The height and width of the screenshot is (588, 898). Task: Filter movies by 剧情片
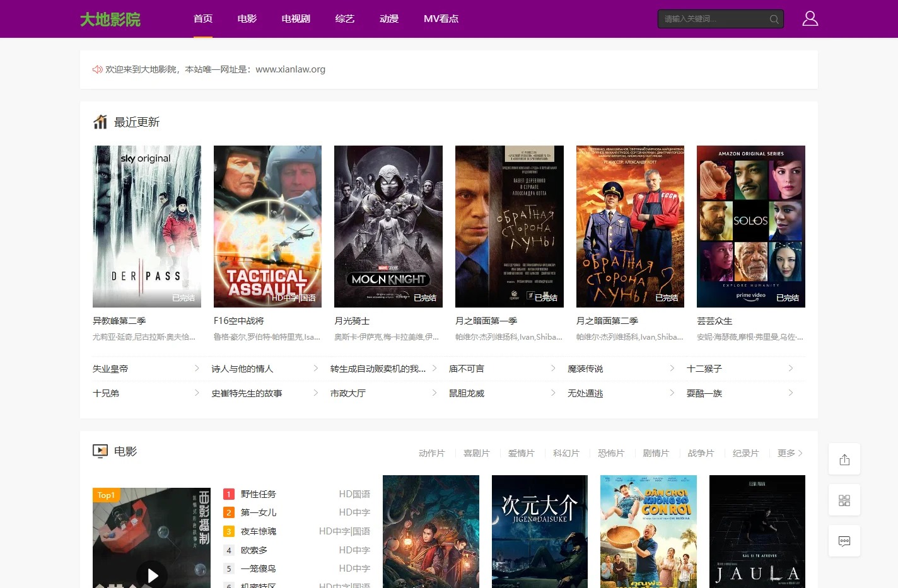656,453
